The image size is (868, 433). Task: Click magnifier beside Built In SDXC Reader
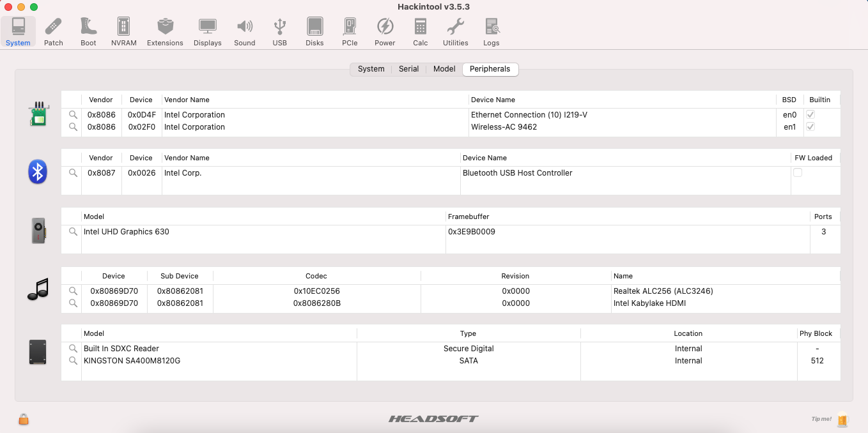click(73, 349)
